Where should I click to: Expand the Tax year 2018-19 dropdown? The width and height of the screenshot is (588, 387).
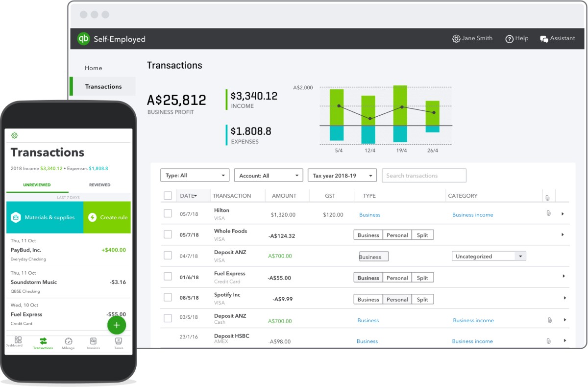click(x=342, y=176)
